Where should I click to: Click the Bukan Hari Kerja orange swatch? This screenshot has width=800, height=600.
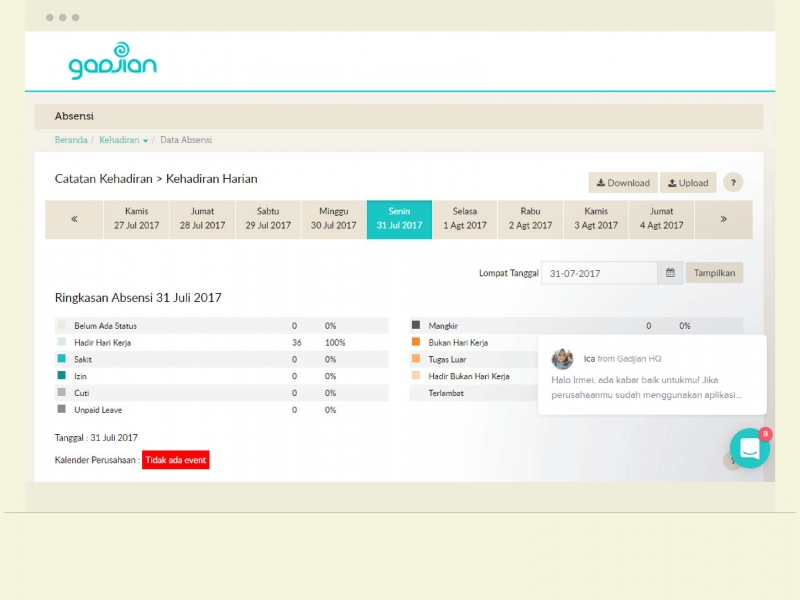pyautogui.click(x=416, y=342)
